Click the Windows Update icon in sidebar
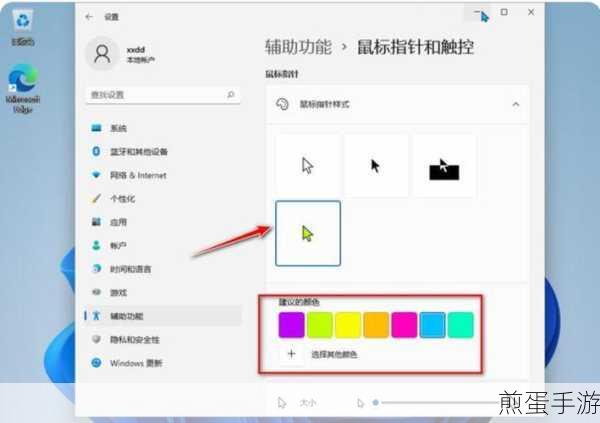This screenshot has height=423, width=600. tap(96, 363)
